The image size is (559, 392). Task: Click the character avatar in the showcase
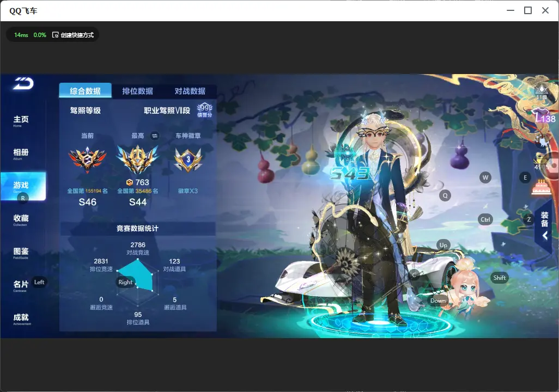pos(378,217)
